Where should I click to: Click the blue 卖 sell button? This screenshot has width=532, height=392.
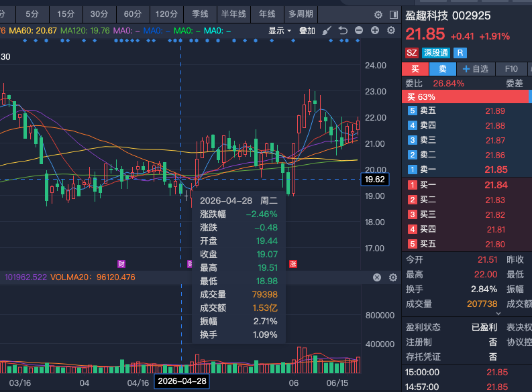(443, 69)
